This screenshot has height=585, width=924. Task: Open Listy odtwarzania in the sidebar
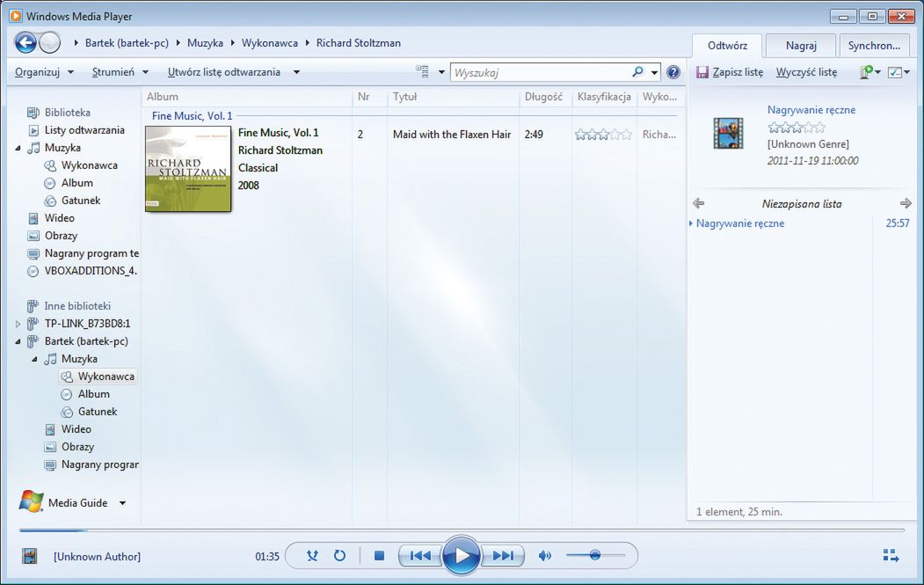84,129
